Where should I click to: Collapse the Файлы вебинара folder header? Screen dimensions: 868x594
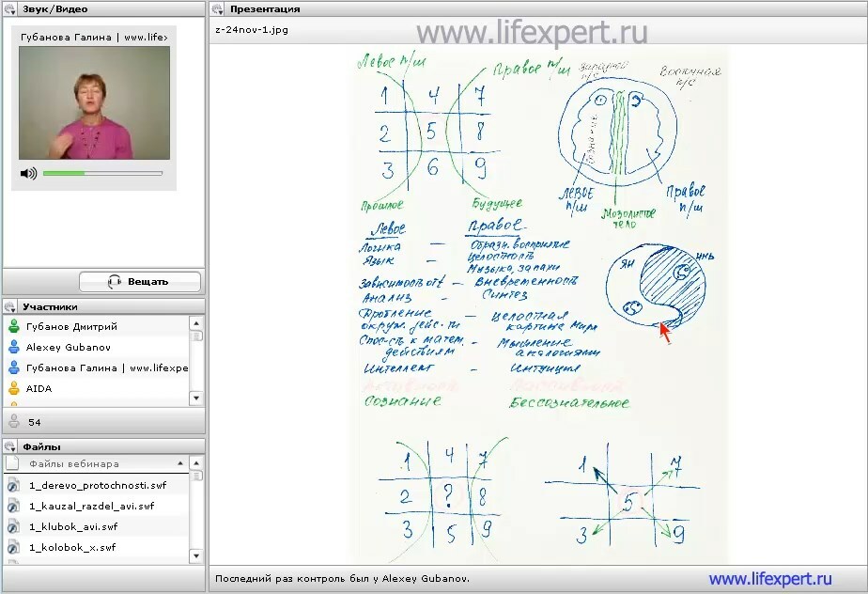180,463
